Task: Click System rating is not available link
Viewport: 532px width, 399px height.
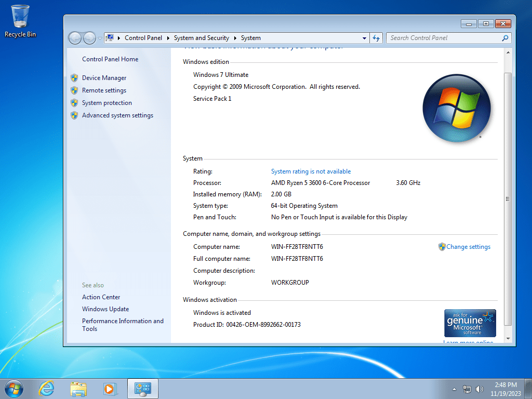Action: pyautogui.click(x=311, y=171)
